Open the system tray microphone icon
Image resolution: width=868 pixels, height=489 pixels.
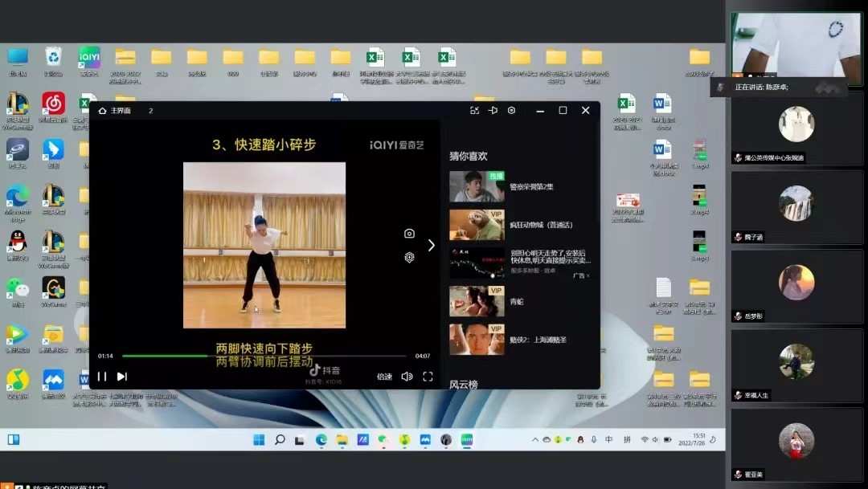coord(593,440)
